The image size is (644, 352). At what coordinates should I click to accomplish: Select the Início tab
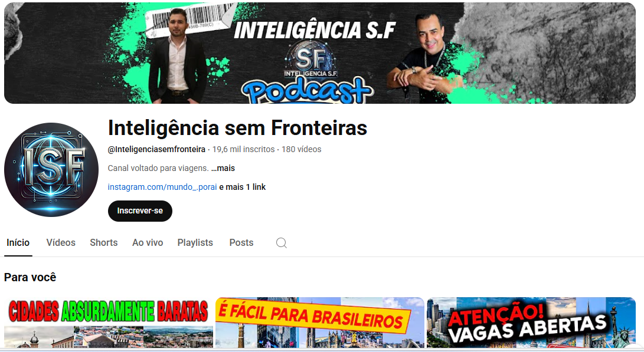[x=18, y=243]
